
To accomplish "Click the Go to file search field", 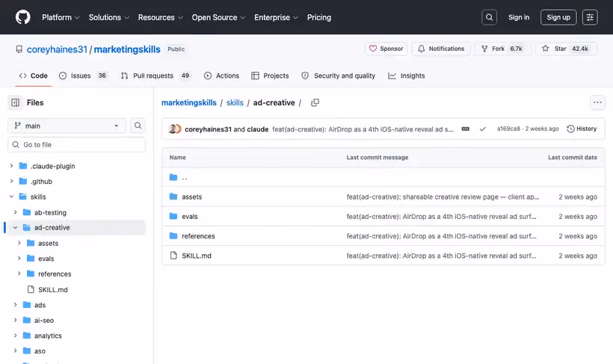I will pos(76,145).
